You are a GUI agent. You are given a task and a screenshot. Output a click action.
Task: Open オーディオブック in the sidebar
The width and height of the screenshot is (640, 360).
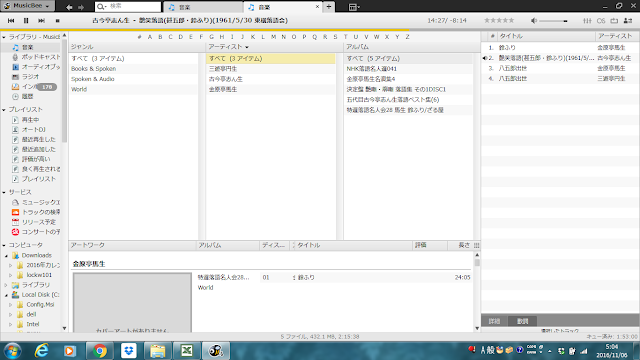coord(36,67)
